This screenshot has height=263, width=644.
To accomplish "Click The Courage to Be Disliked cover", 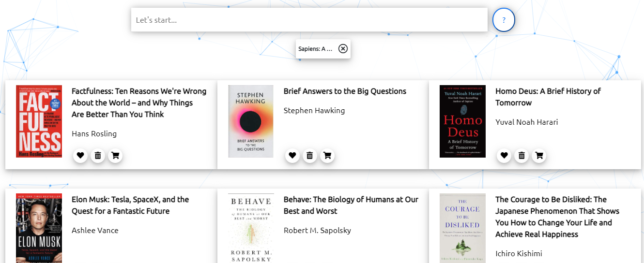I will [462, 228].
